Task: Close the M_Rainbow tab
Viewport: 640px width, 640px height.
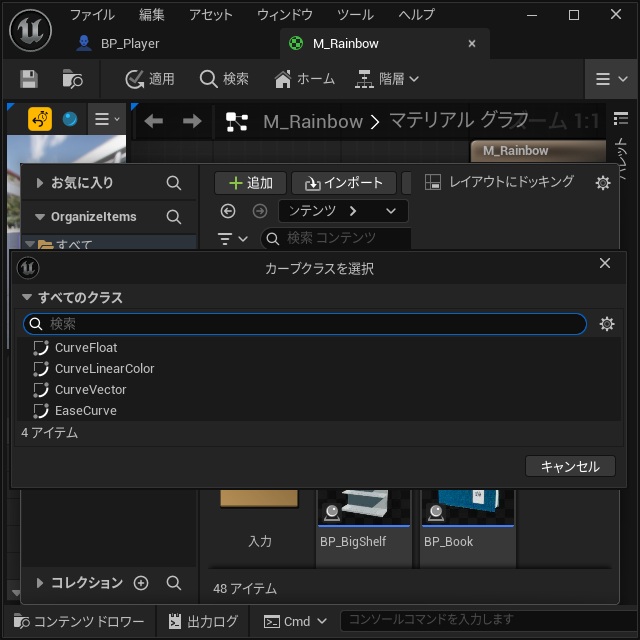Action: tap(472, 43)
